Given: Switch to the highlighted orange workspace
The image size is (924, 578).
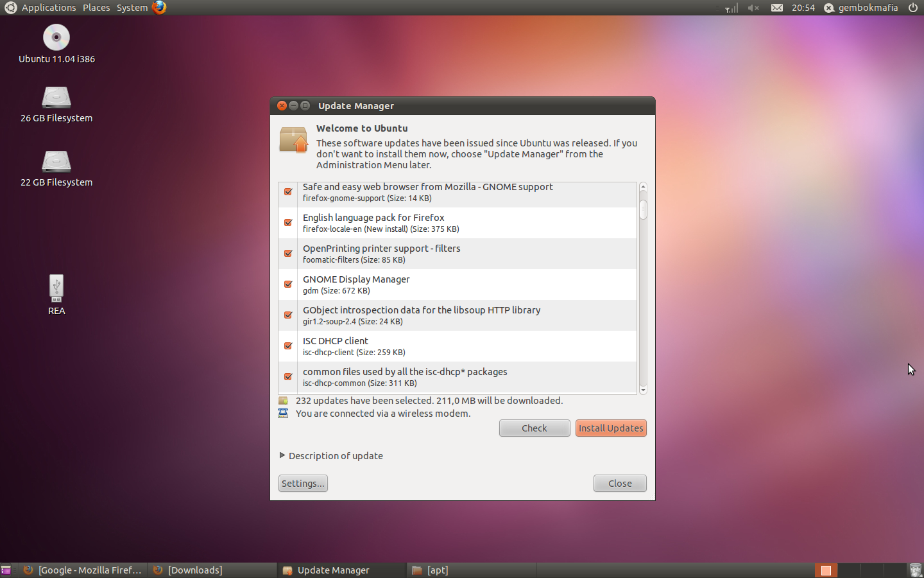Looking at the screenshot, I should 826,570.
